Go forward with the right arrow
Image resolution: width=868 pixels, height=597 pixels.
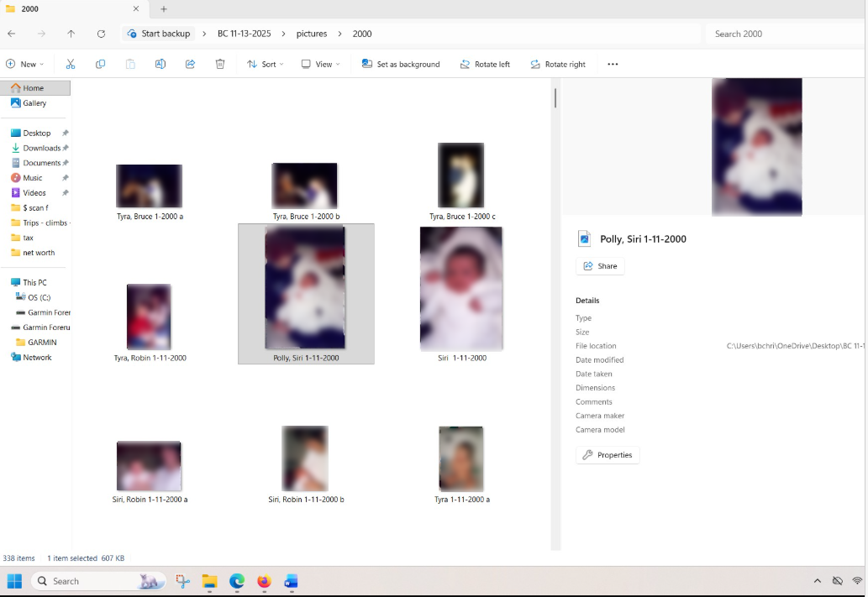41,34
